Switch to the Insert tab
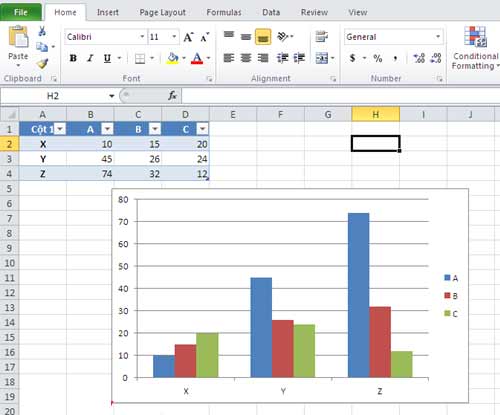 pos(108,12)
